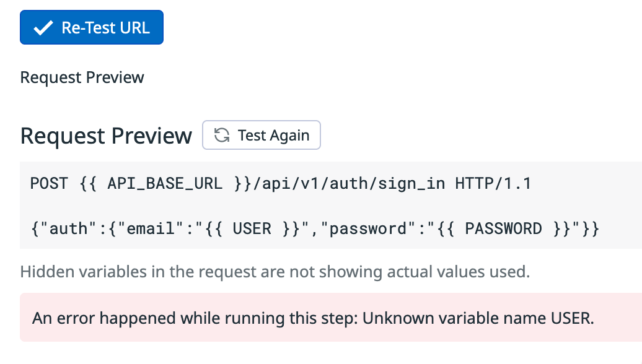Click the {{ USER }} variable placeholder
Screen dimensions: 642x364
point(252,228)
